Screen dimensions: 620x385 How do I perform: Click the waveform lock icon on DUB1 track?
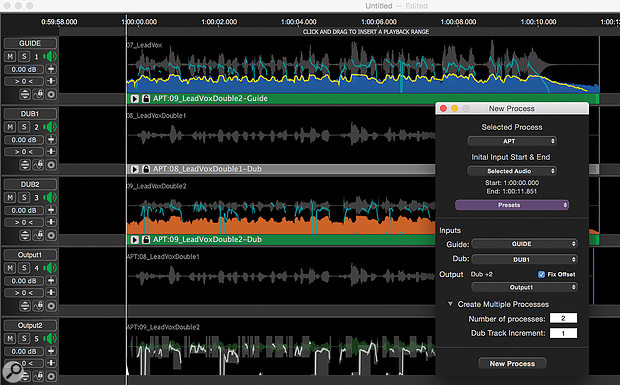(38, 165)
